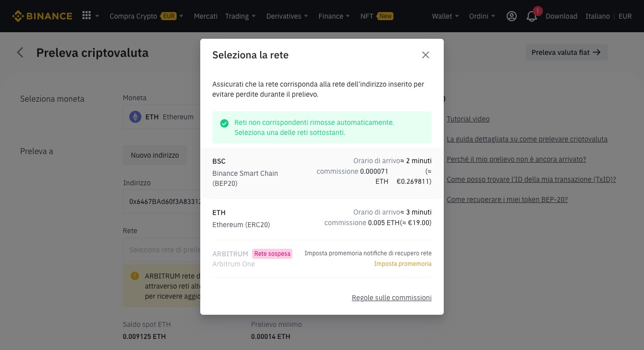Open the Download link in header
The height and width of the screenshot is (350, 644).
[561, 16]
